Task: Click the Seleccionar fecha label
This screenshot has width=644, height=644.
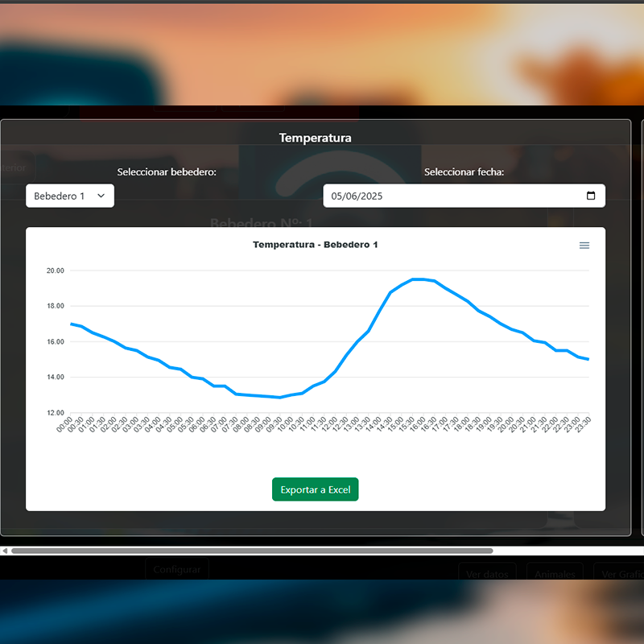Action: [464, 172]
